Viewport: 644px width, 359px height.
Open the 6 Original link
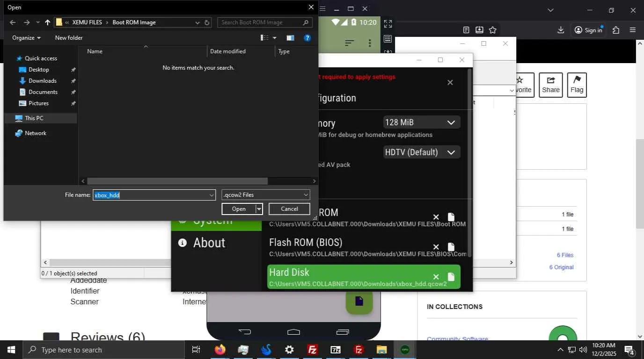click(x=561, y=267)
